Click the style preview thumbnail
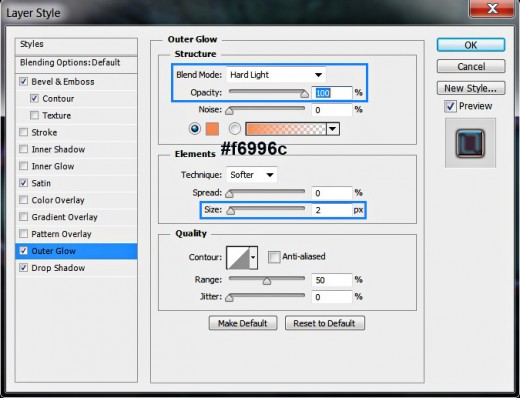Viewport: 520px width, 398px height. pos(470,143)
